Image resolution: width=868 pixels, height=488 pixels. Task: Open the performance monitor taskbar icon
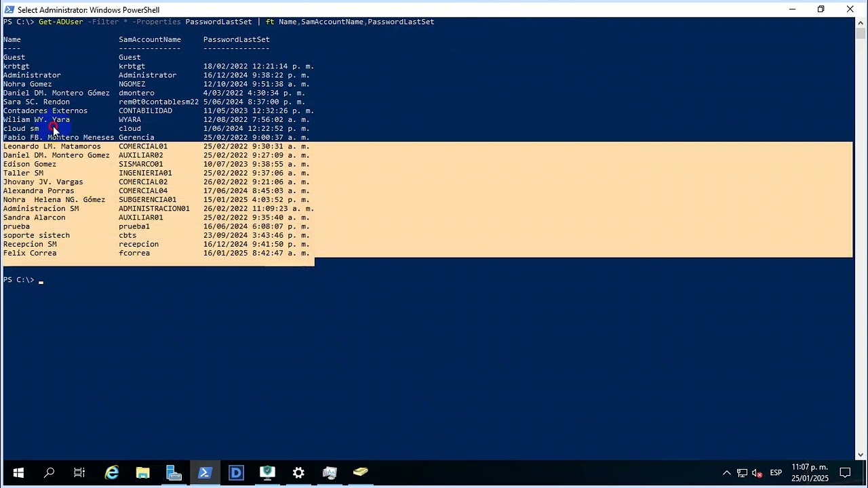pos(330,472)
